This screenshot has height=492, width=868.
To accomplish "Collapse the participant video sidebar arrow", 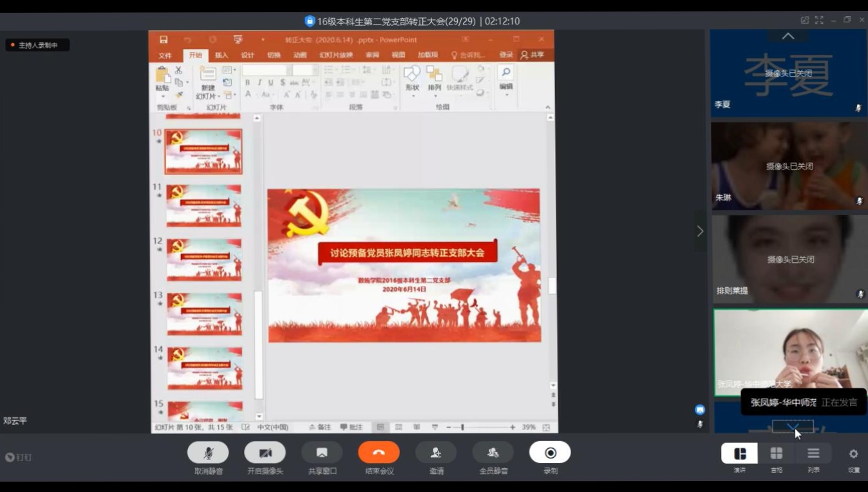I will point(700,231).
